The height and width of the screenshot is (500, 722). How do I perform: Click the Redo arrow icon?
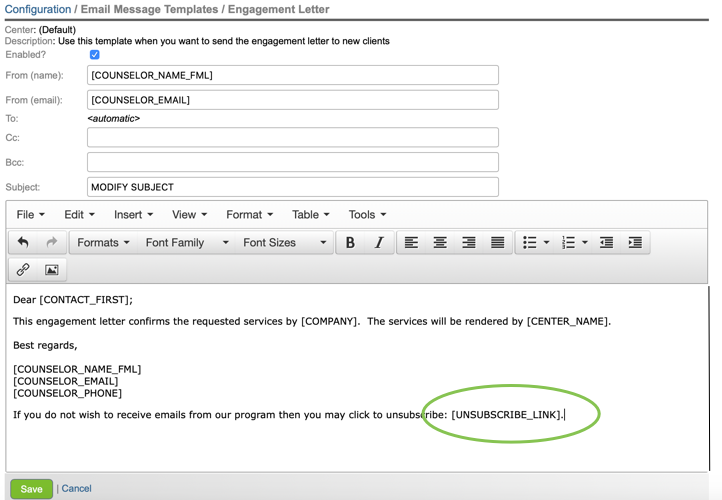point(52,243)
